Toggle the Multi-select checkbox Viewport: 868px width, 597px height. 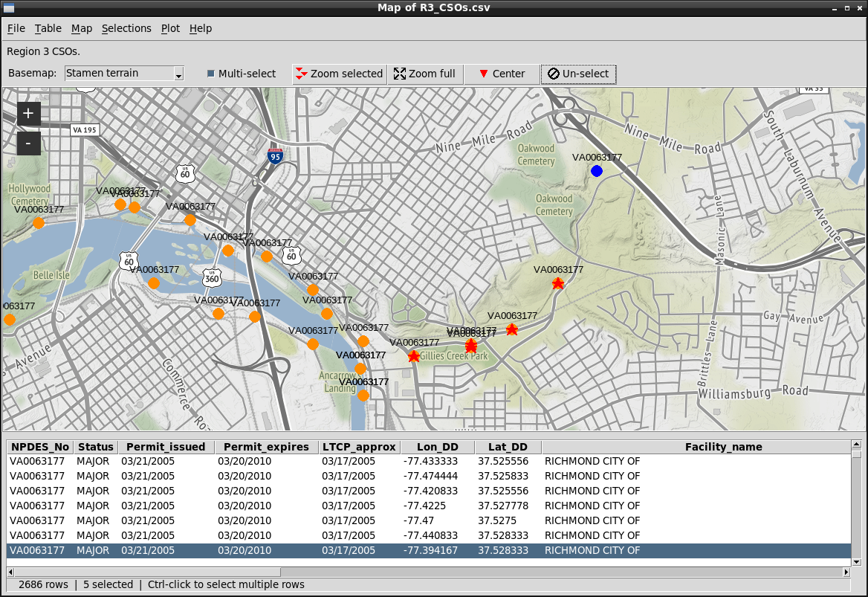(211, 74)
